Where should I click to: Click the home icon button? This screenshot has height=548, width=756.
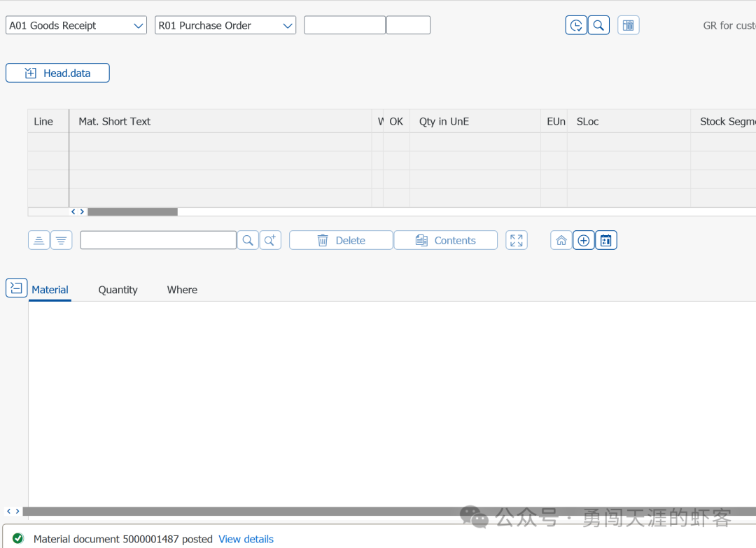point(561,240)
